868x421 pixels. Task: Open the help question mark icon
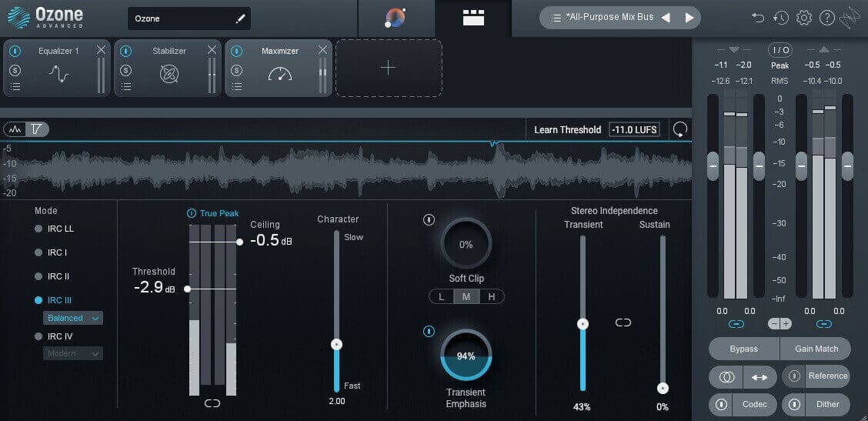[x=826, y=18]
